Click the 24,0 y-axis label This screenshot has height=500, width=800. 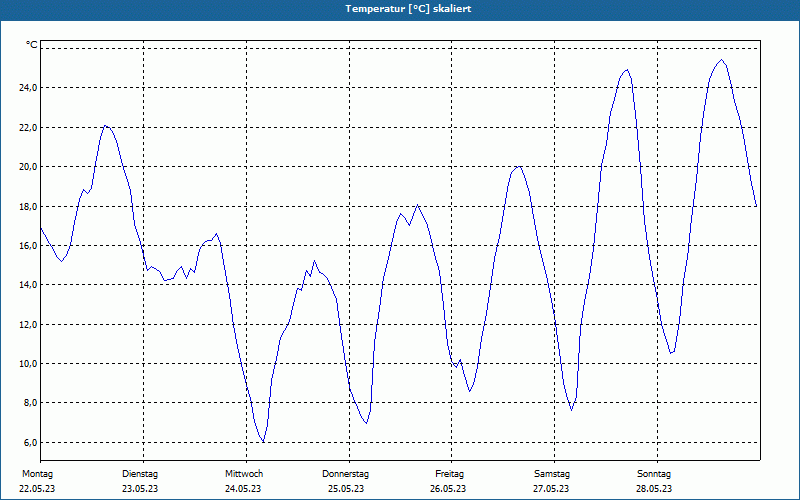(28, 88)
